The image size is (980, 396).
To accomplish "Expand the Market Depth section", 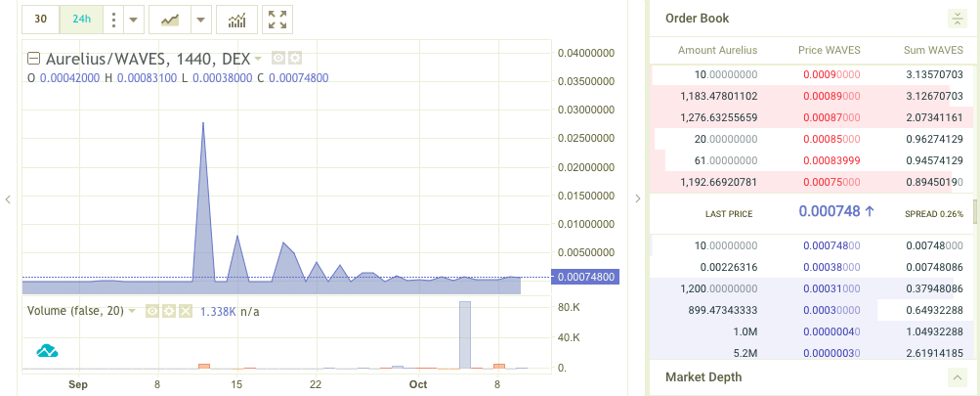I will pos(957,377).
